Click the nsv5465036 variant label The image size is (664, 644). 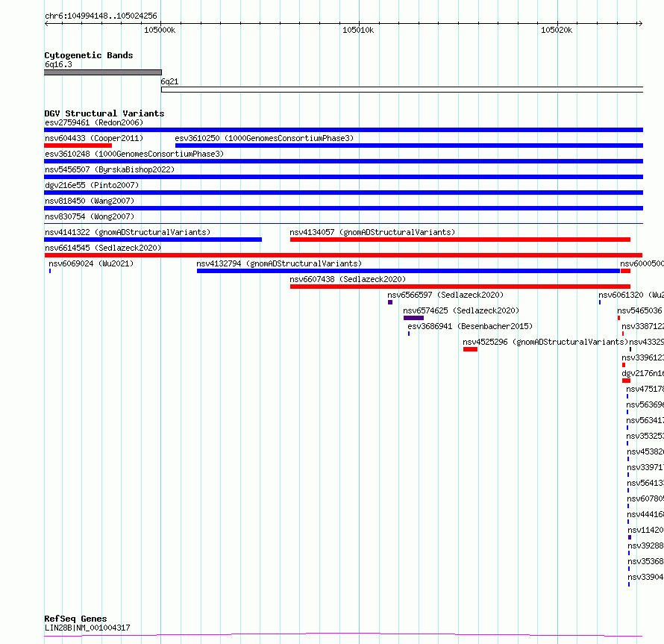click(640, 310)
